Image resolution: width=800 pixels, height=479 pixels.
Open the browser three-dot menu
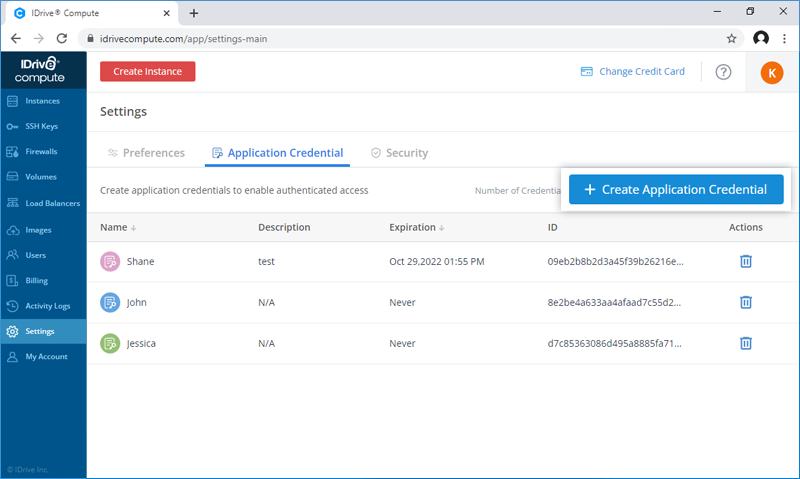click(x=784, y=38)
